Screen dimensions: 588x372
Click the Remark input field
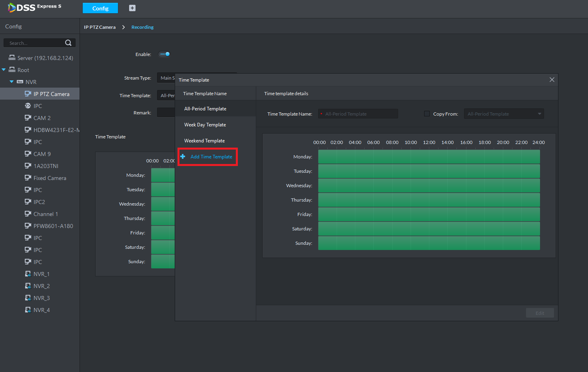coord(166,113)
